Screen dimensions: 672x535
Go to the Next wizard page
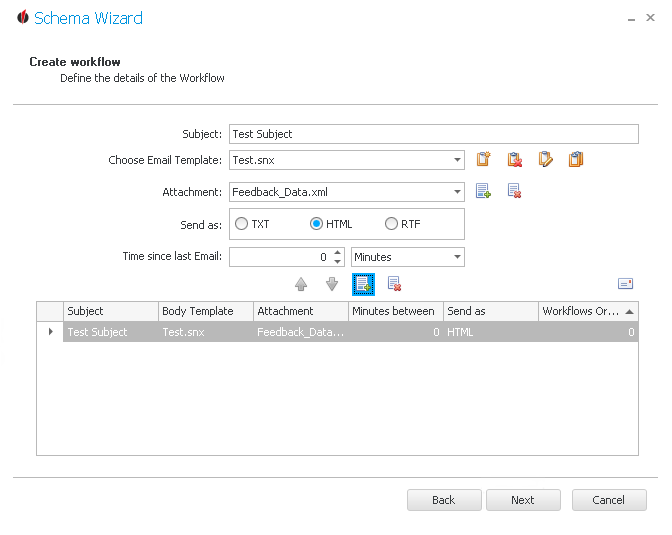coord(523,500)
